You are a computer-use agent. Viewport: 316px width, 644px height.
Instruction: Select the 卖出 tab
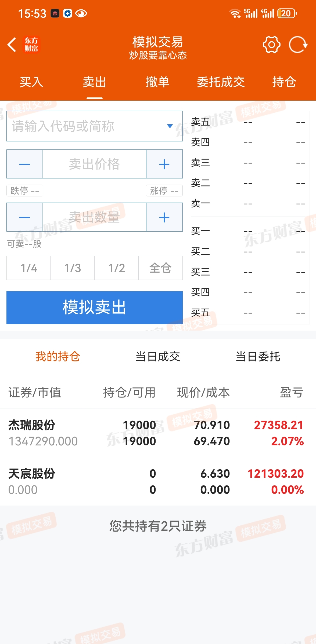click(95, 82)
